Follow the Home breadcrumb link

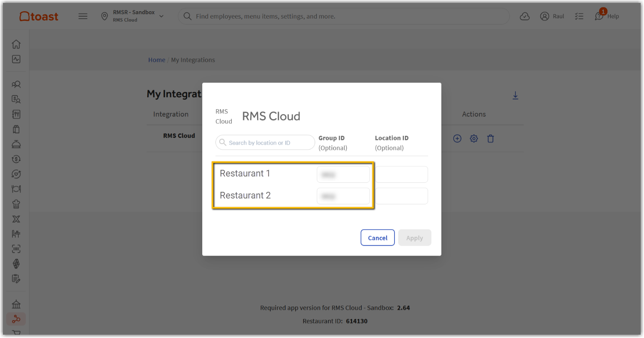157,60
